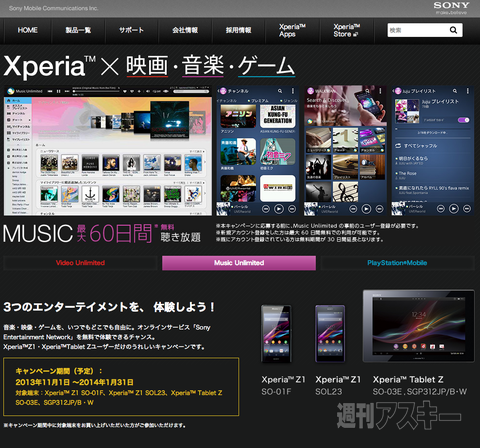Click play button in WALKMAN phone screen
This screenshot has height=448, width=480.
pos(366,209)
